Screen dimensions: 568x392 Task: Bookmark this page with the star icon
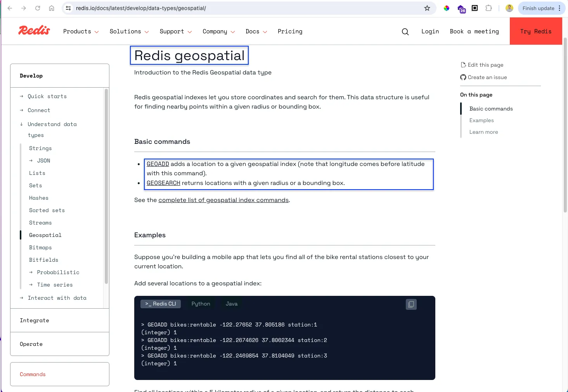click(x=427, y=8)
